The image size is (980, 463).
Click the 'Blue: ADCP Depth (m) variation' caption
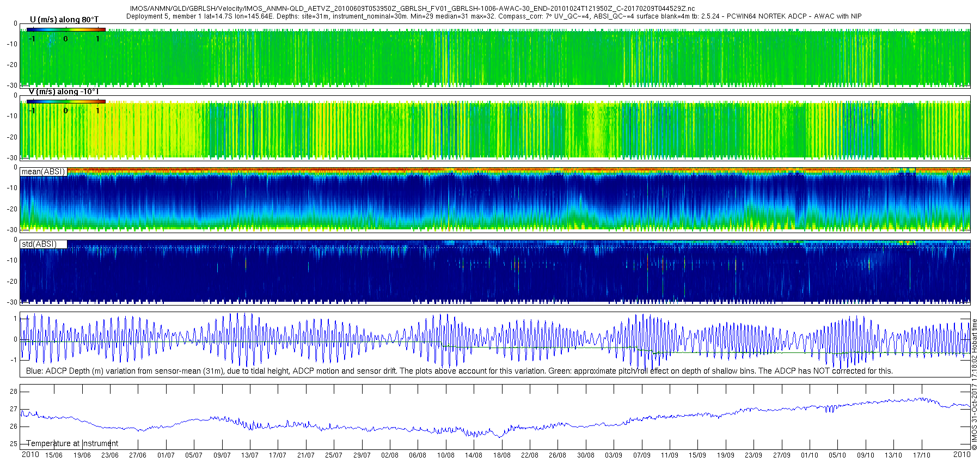tap(459, 371)
